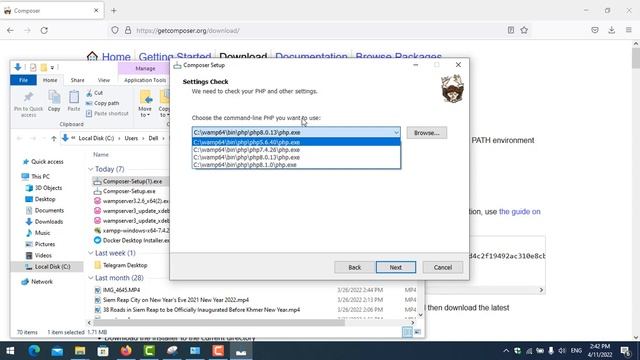The height and width of the screenshot is (360, 640).
Task: Click browser address bar URL
Action: tap(188, 31)
